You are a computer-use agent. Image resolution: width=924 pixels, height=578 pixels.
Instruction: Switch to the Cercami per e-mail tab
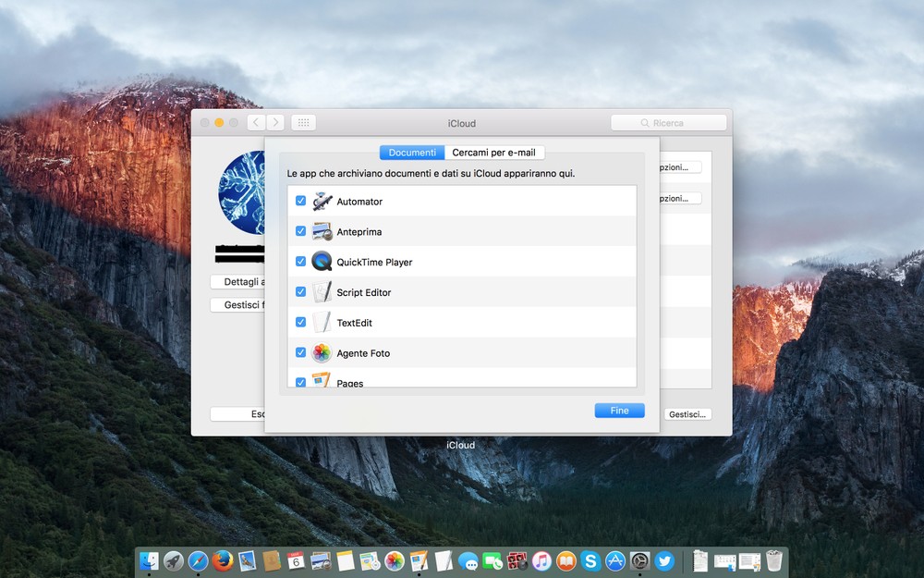493,153
